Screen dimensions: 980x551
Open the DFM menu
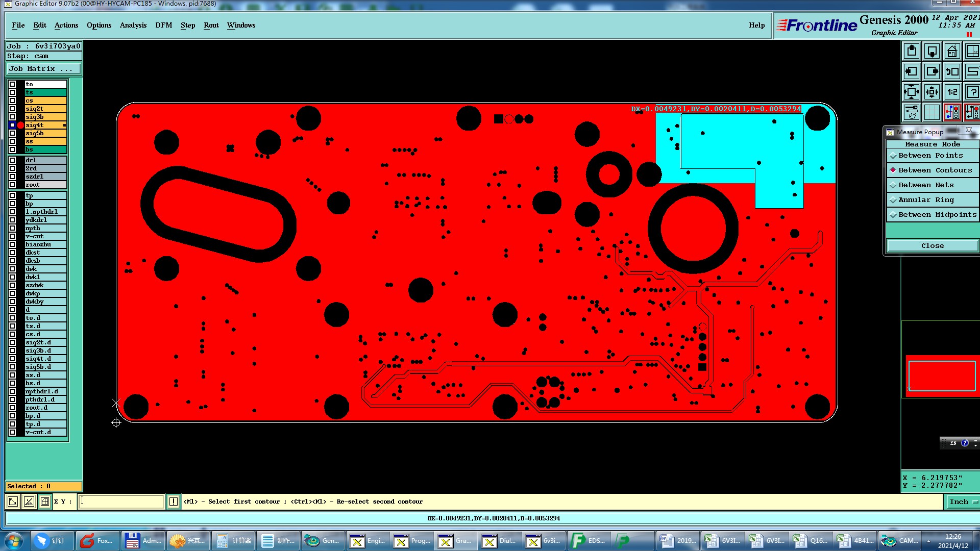pos(163,26)
